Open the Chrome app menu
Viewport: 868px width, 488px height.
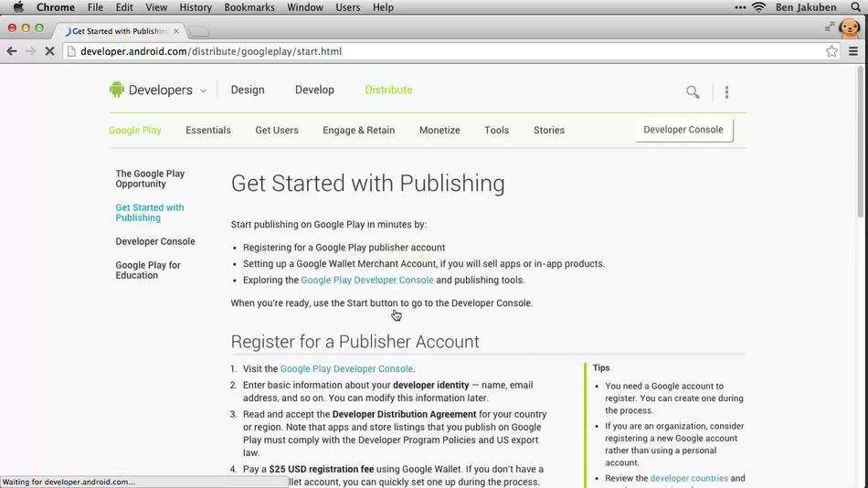(56, 7)
